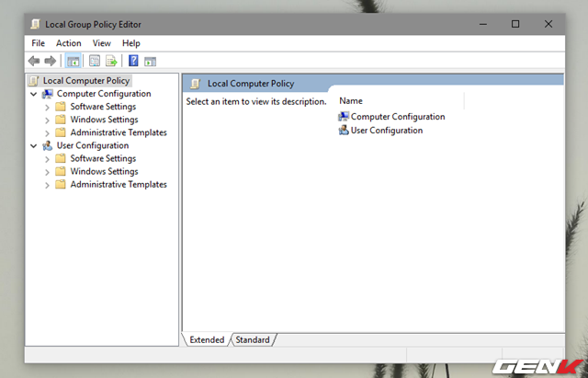The height and width of the screenshot is (378, 588).
Task: Select Administrative Templates label under User Configuration
Action: pyautogui.click(x=119, y=184)
